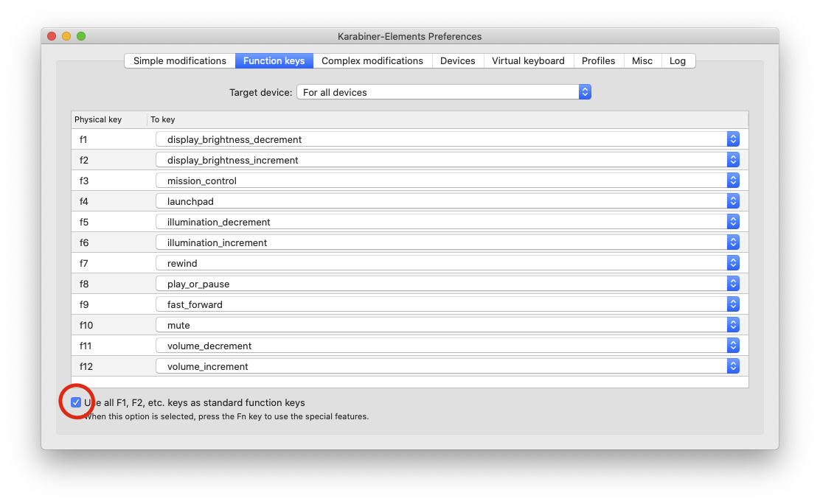Screen dimensions: 820x504
Task: Open the Target device dropdown
Action: [443, 92]
